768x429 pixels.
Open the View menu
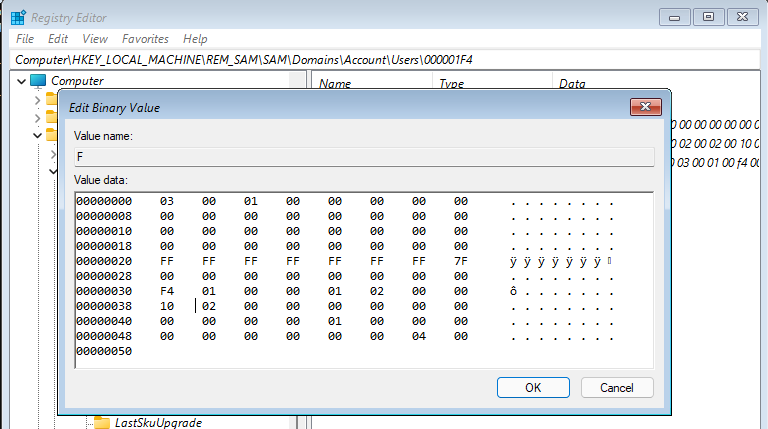click(95, 39)
